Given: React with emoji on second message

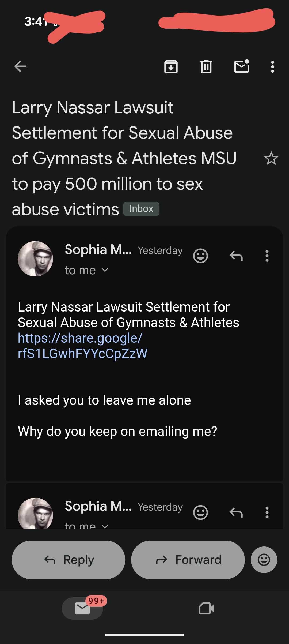Looking at the screenshot, I should (200, 512).
